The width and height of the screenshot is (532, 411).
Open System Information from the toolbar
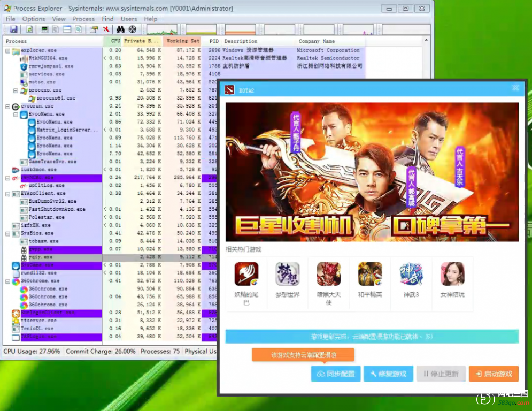(x=45, y=29)
